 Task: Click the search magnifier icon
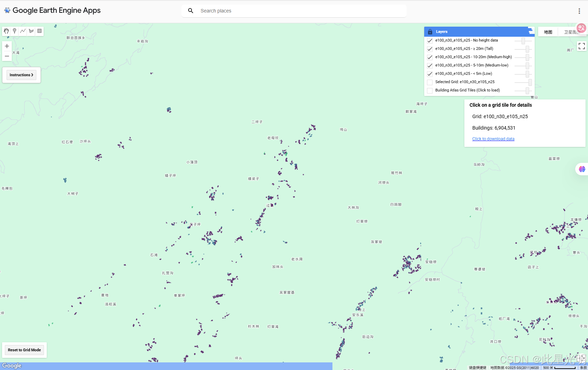pos(190,10)
